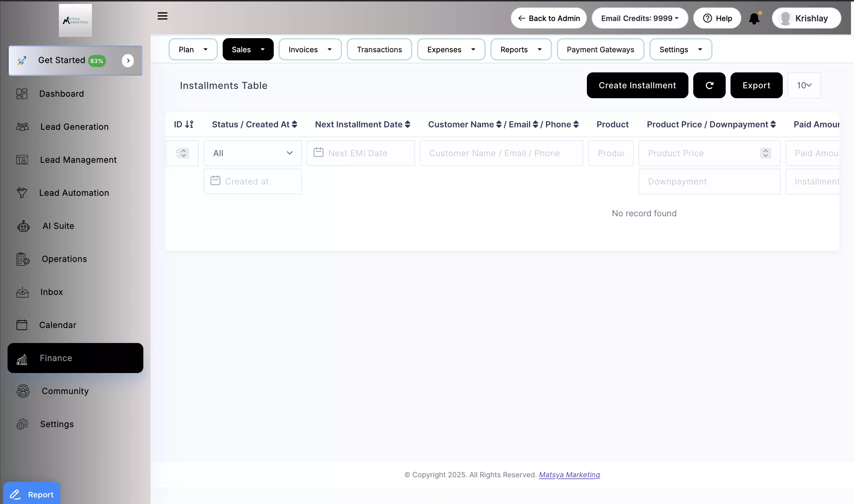Open Lead Automation funnel icon

22,193
